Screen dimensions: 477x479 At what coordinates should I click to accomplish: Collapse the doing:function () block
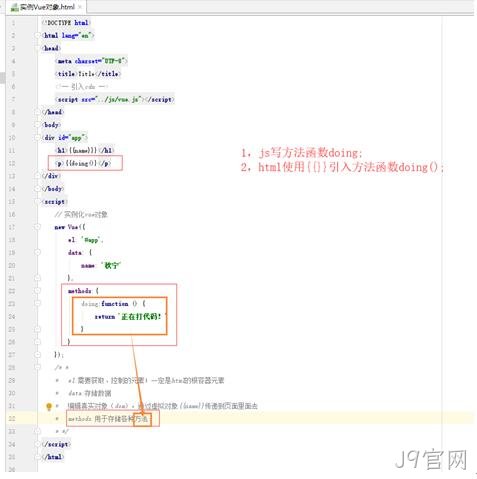tap(37, 303)
